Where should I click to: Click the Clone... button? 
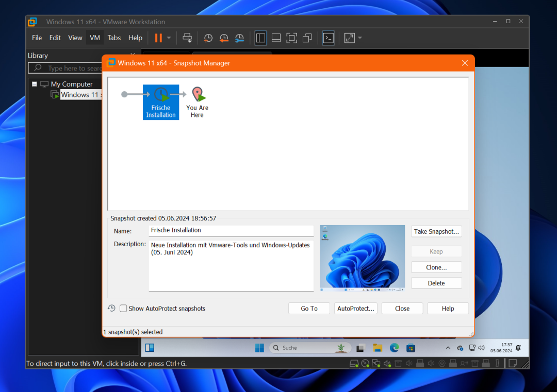436,267
